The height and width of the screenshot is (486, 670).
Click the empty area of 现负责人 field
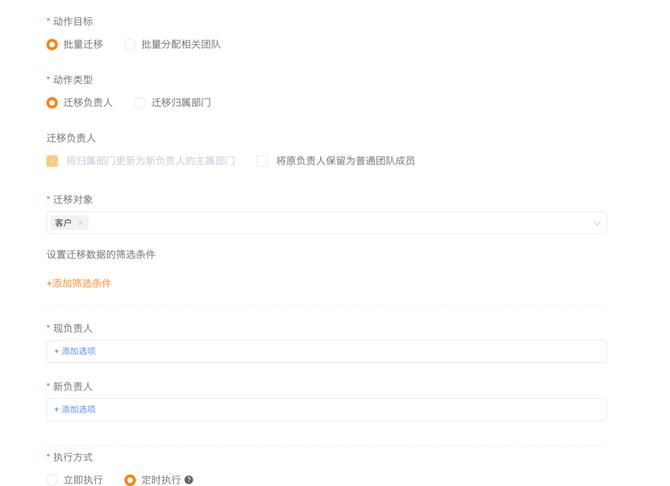click(350, 351)
